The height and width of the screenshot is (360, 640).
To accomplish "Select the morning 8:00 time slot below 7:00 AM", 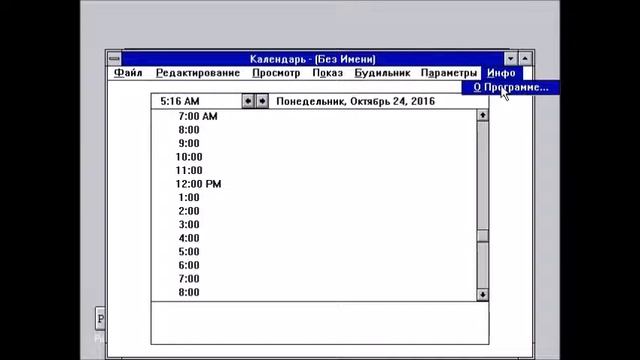I will (314, 130).
